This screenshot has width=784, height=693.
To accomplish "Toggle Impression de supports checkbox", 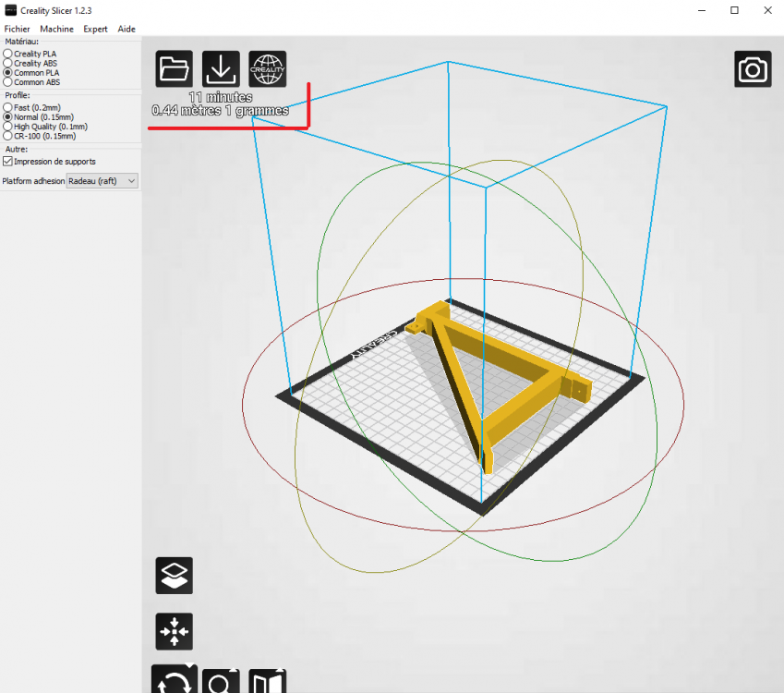I will (7, 161).
